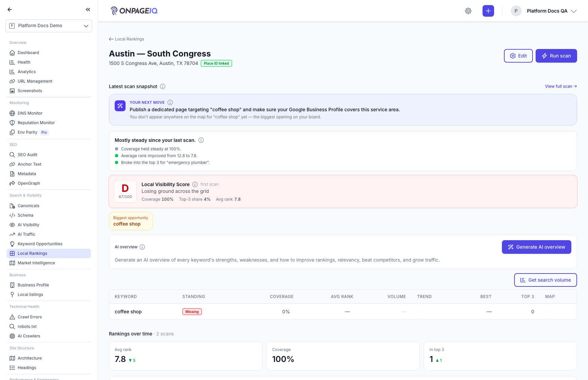Show info for Latest scan snapshot

(163, 86)
